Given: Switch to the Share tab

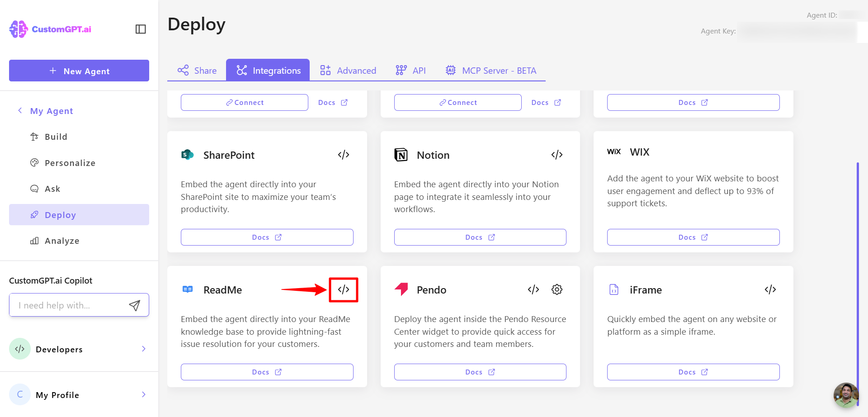Looking at the screenshot, I should pos(197,70).
